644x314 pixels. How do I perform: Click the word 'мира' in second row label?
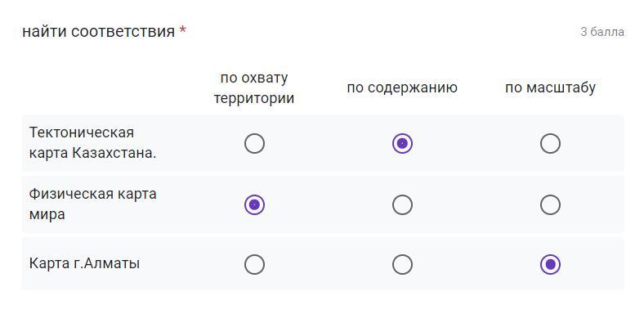(47, 215)
